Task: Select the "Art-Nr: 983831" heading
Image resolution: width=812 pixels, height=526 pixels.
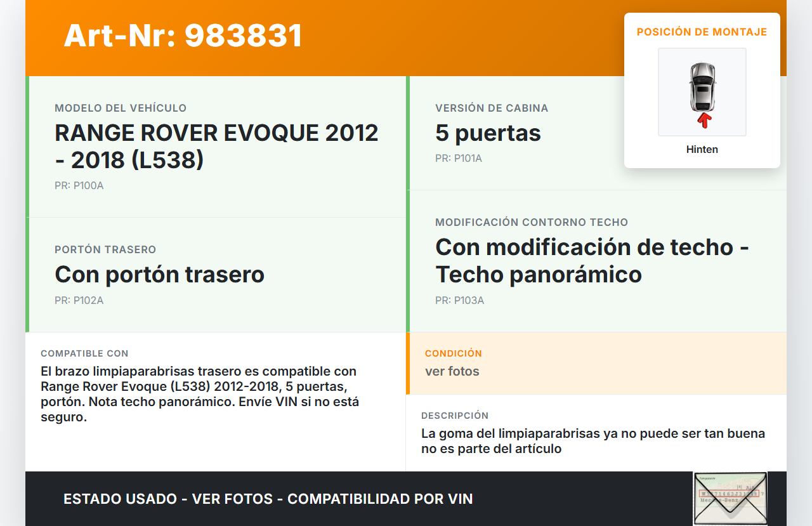Action: (183, 36)
